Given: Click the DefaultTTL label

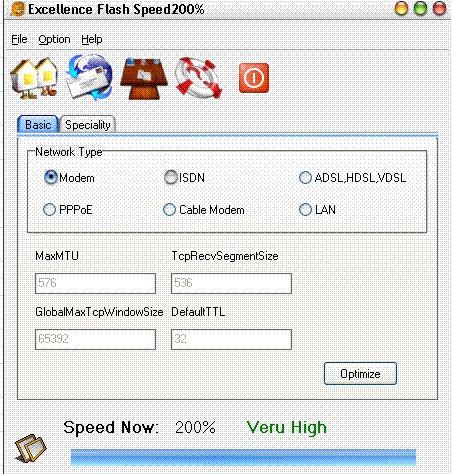Looking at the screenshot, I should 198,312.
